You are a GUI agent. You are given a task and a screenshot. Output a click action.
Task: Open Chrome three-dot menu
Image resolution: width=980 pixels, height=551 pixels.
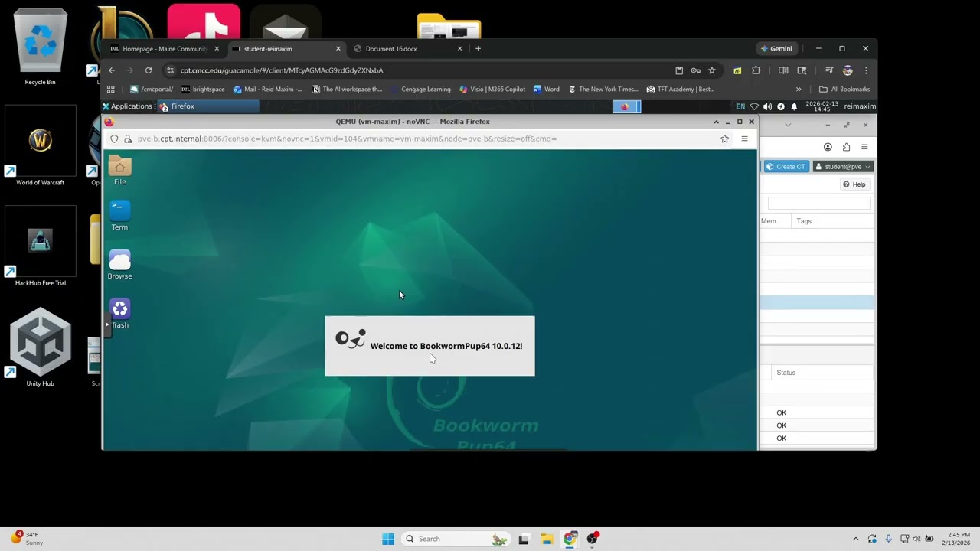(x=866, y=70)
